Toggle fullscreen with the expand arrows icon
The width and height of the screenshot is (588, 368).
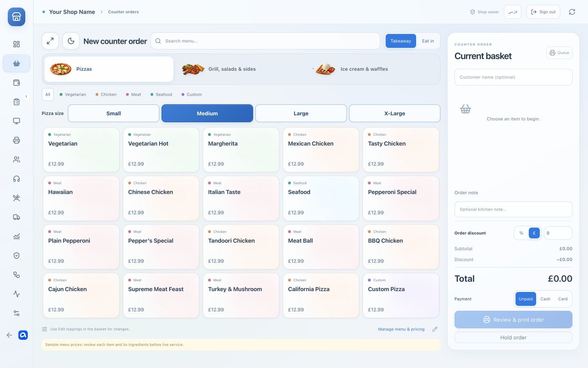pyautogui.click(x=50, y=41)
